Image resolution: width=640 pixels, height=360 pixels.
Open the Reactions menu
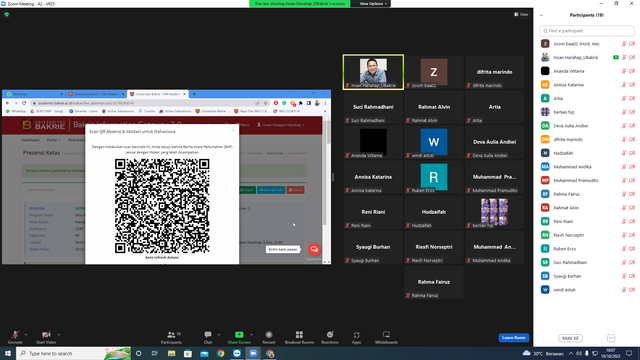(x=330, y=337)
